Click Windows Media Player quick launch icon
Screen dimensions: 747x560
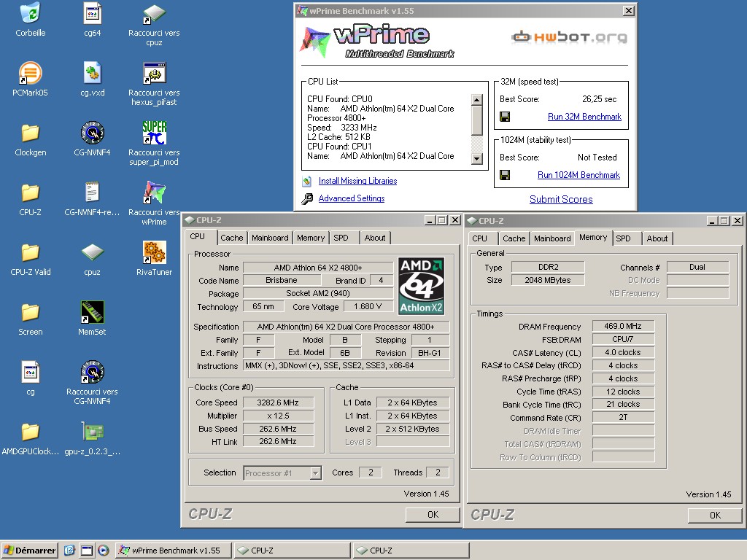[104, 551]
